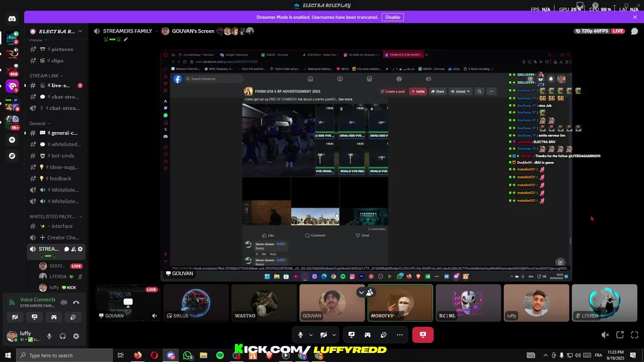Click the Windows Start button
The width and height of the screenshot is (644, 362).
pyautogui.click(x=8, y=355)
